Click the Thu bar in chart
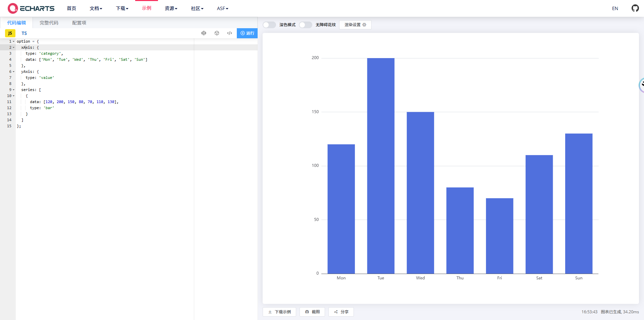Image resolution: width=644 pixels, height=320 pixels. click(460, 230)
